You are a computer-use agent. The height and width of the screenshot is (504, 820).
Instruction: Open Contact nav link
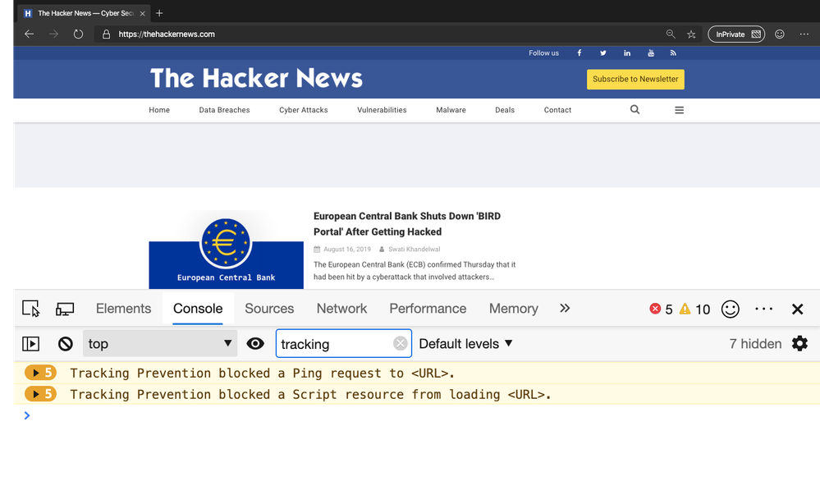pyautogui.click(x=557, y=110)
